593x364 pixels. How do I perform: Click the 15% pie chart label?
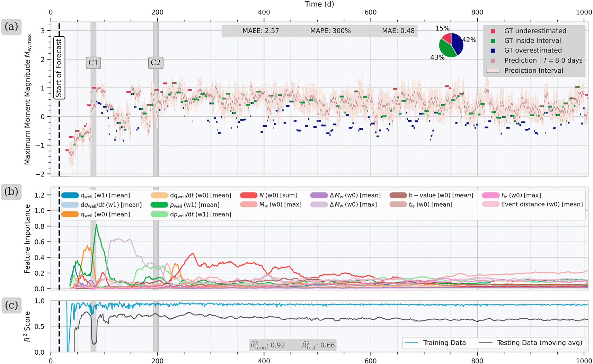442,28
